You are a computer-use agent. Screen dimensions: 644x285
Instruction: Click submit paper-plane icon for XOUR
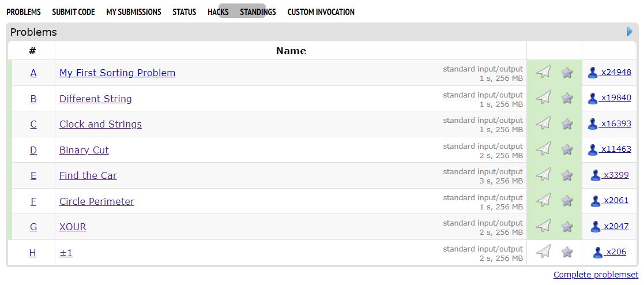[543, 226]
